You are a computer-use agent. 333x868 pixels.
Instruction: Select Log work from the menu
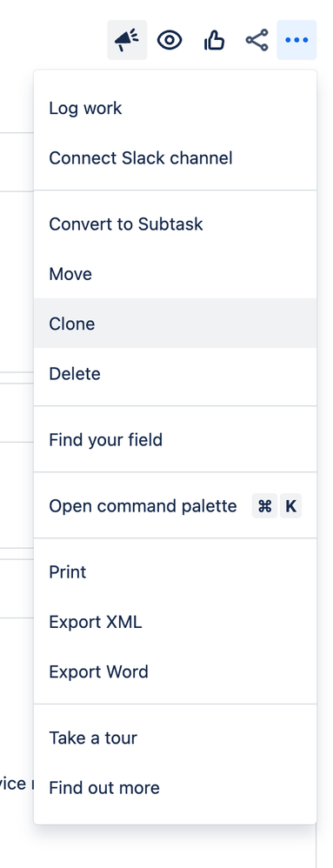tap(175, 108)
